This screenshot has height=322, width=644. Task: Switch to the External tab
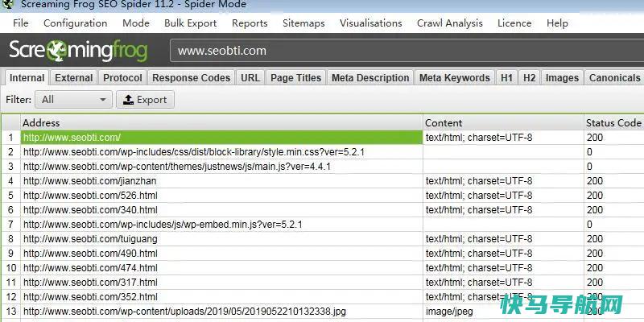(x=74, y=77)
